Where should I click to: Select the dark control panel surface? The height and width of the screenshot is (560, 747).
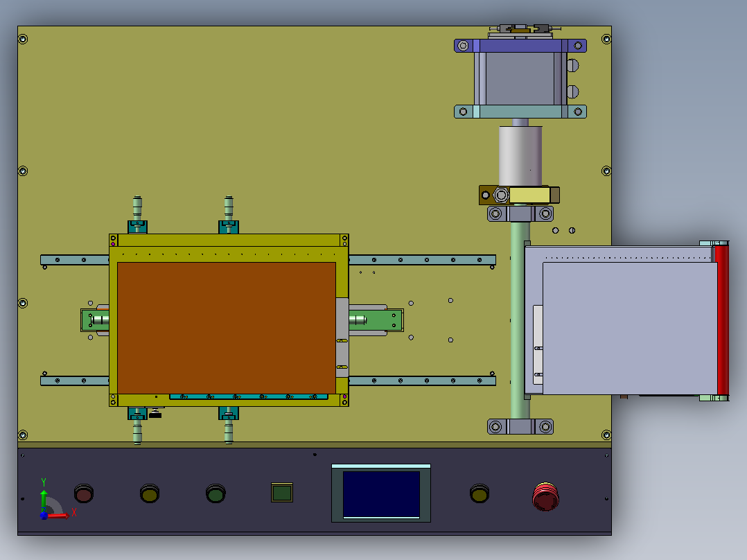coord(315,491)
